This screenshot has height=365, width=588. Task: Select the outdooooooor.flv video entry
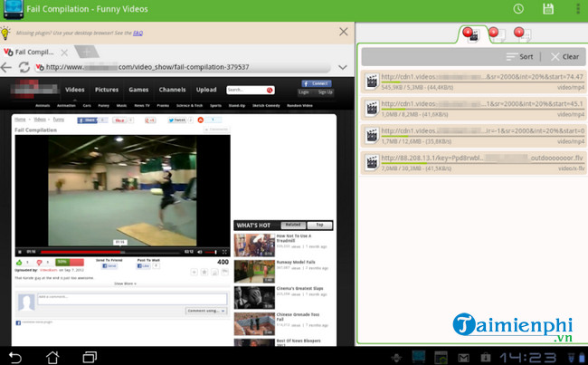[470, 162]
